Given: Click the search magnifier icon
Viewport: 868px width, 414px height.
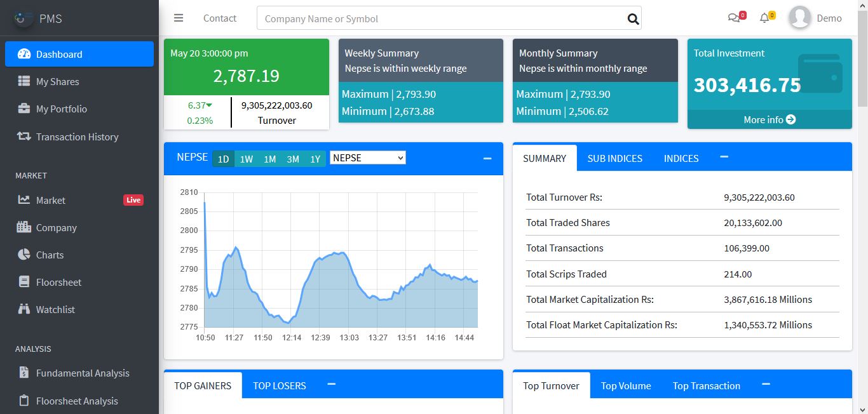Looking at the screenshot, I should pyautogui.click(x=633, y=19).
